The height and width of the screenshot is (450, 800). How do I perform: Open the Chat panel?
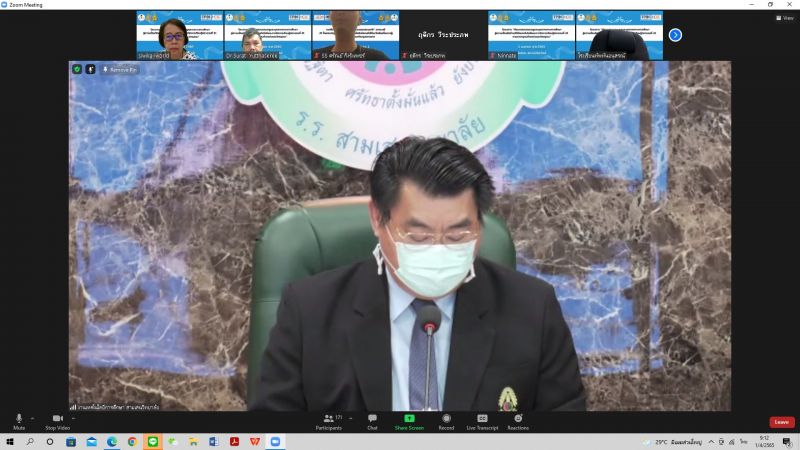coord(372,421)
